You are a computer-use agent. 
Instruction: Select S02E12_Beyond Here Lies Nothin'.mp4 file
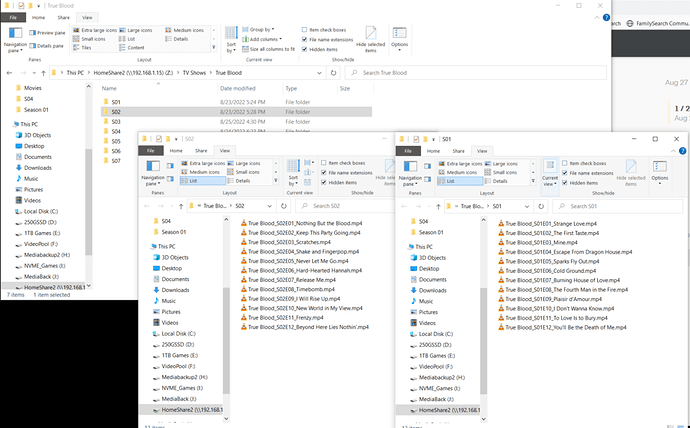305,327
